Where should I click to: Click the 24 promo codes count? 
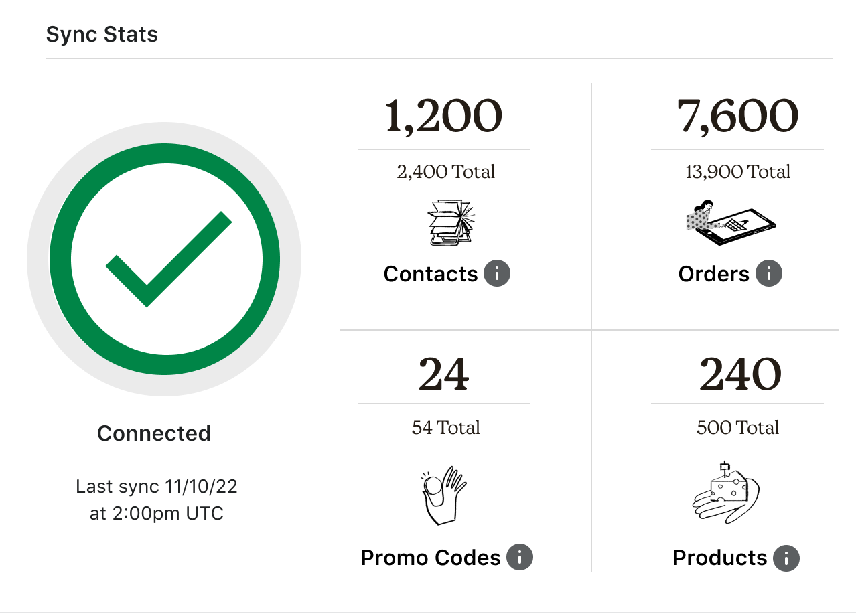tap(443, 374)
